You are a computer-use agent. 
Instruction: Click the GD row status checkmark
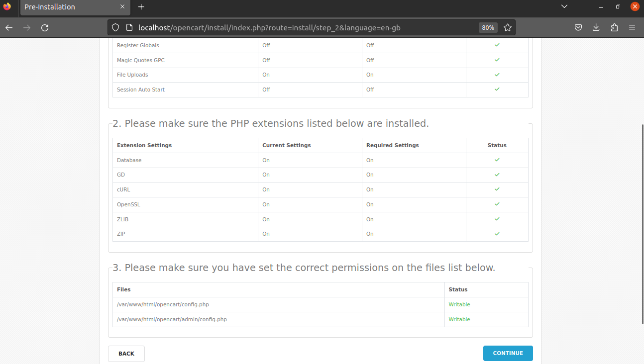coord(497,175)
